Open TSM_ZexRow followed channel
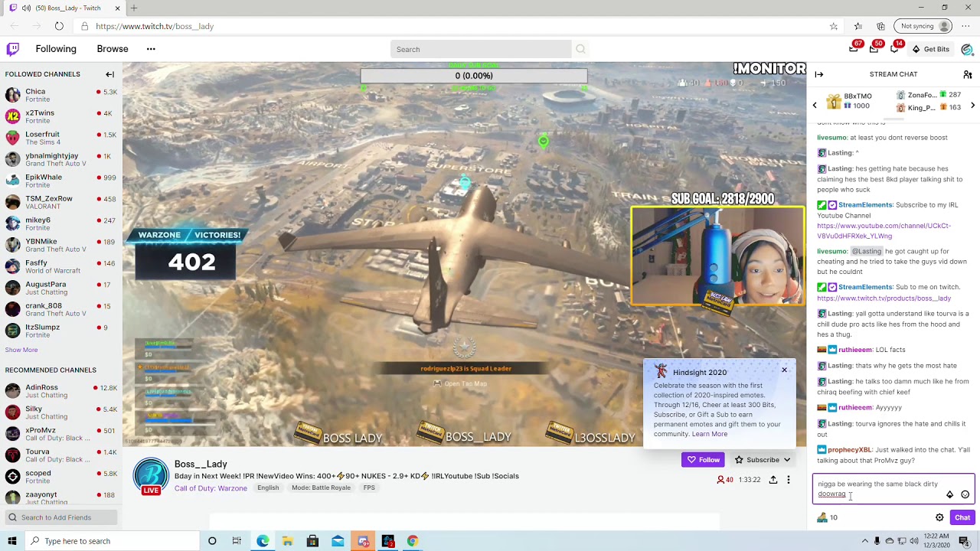 click(61, 203)
